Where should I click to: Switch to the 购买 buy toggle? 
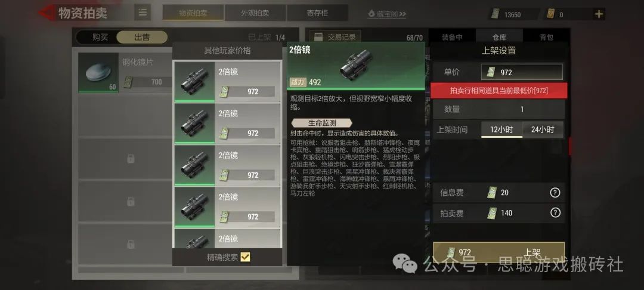(x=100, y=38)
